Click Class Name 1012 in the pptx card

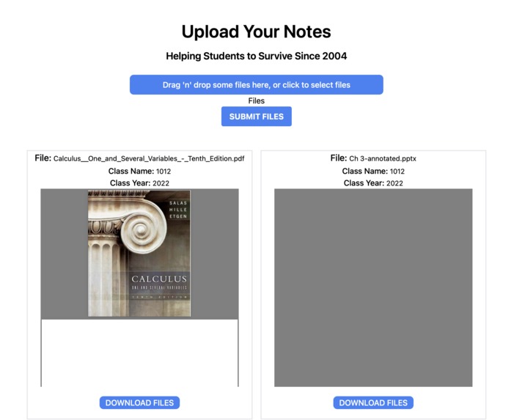pos(373,172)
